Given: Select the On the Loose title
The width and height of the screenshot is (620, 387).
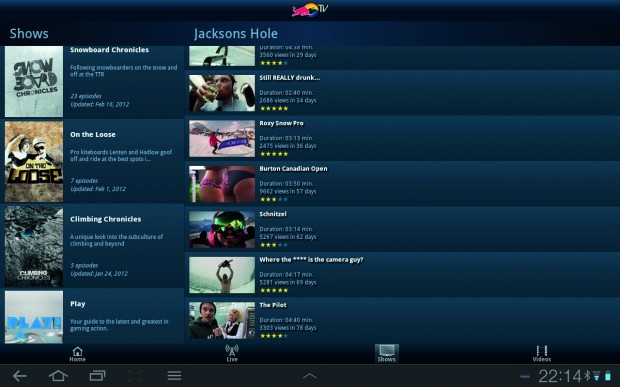Looking at the screenshot, I should 93,134.
